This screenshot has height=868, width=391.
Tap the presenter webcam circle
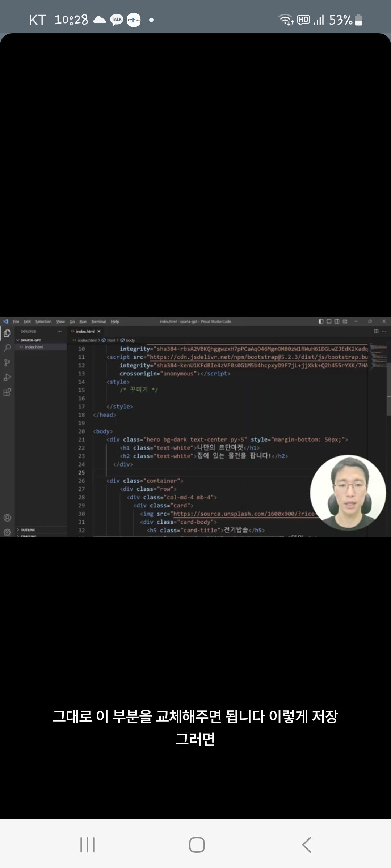[348, 493]
